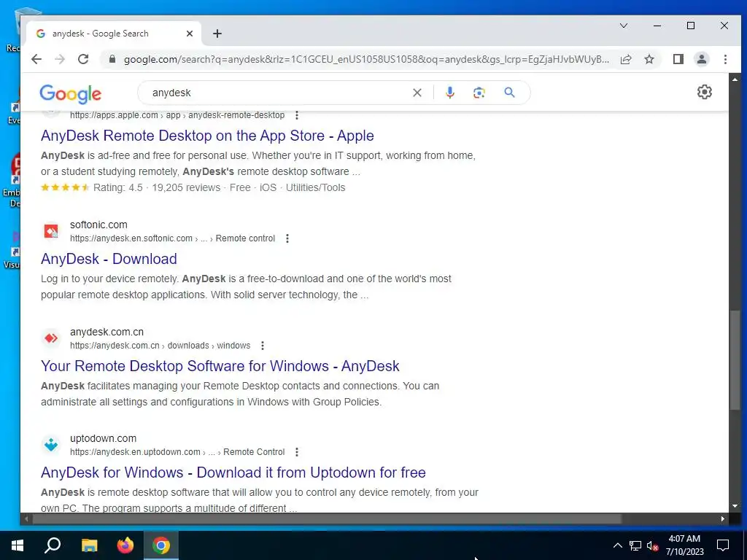
Task: Click the softonic.com site name
Action: click(x=98, y=225)
